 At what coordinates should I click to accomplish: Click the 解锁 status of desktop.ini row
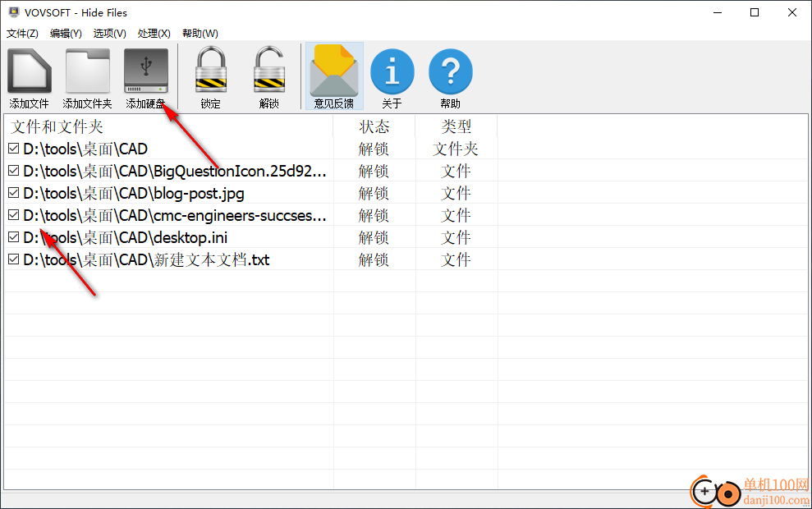pyautogui.click(x=374, y=238)
